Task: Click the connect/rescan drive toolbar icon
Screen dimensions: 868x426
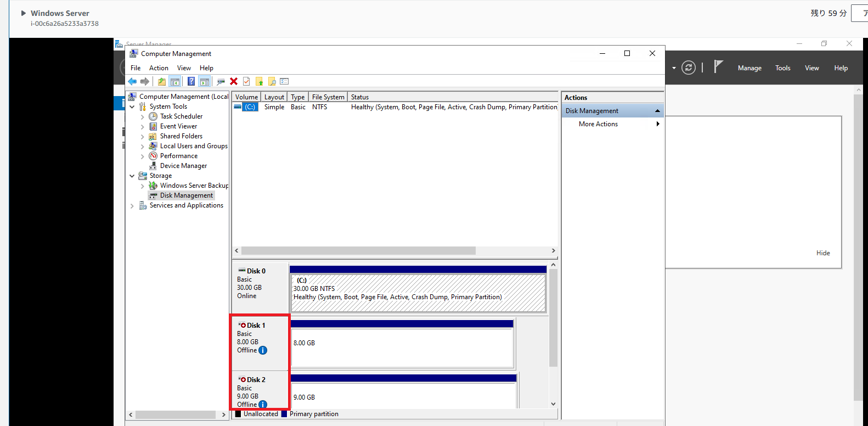Action: coord(221,81)
